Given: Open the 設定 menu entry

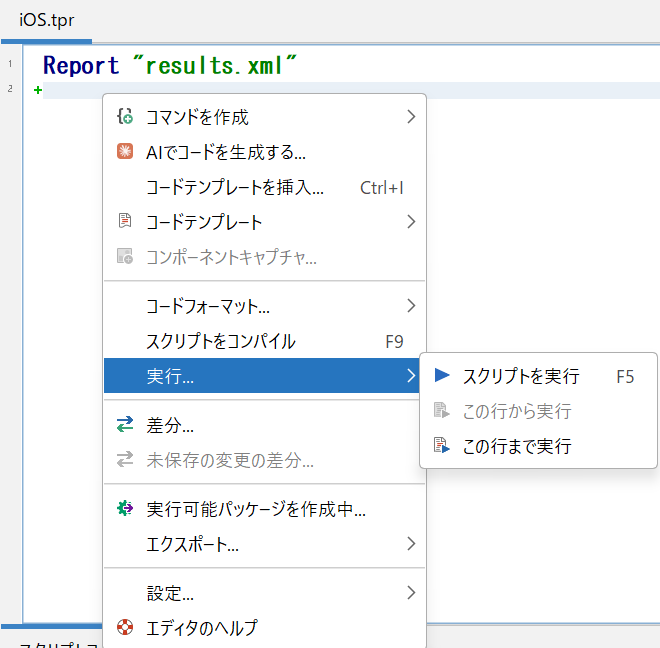Looking at the screenshot, I should [x=264, y=593].
